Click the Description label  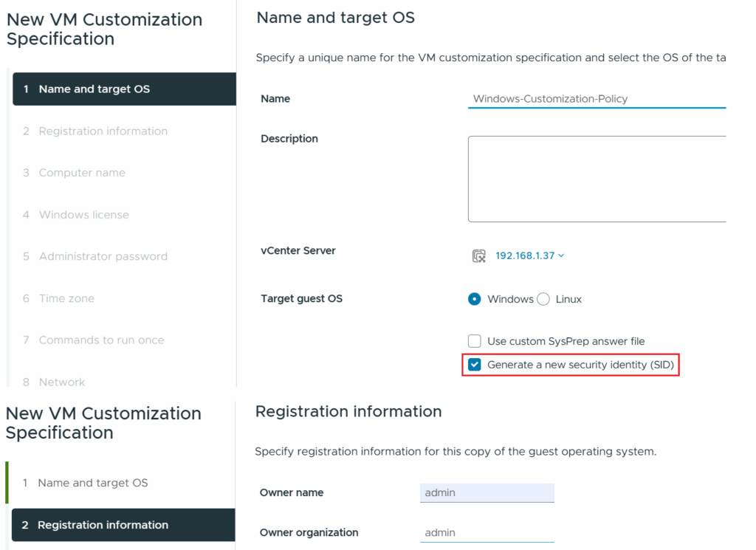click(289, 139)
